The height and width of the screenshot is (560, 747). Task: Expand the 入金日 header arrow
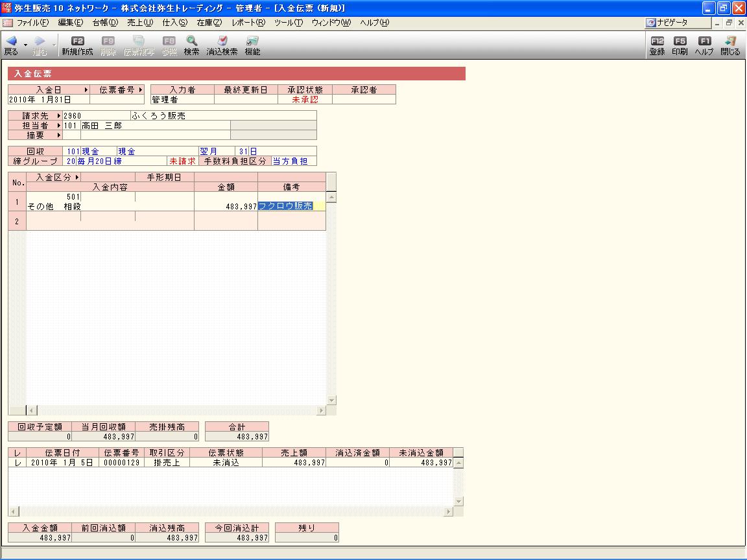pos(86,89)
